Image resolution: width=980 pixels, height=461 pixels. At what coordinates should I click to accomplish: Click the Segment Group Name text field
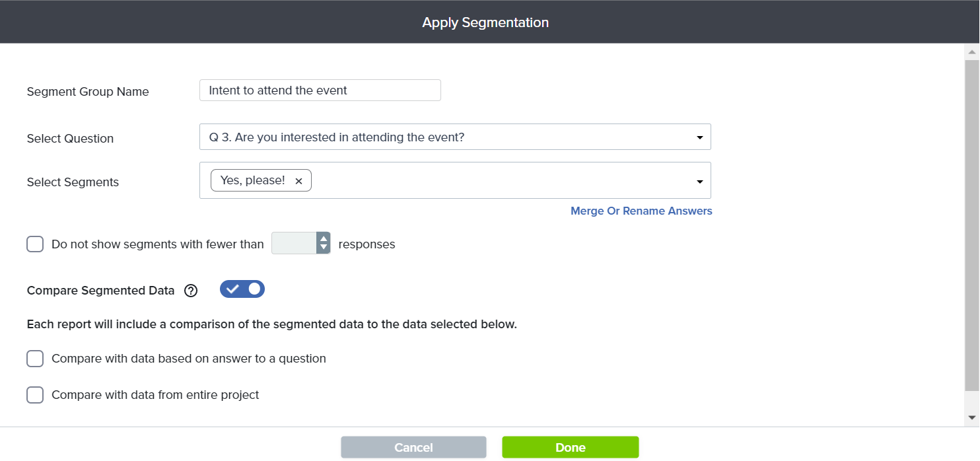(x=320, y=90)
